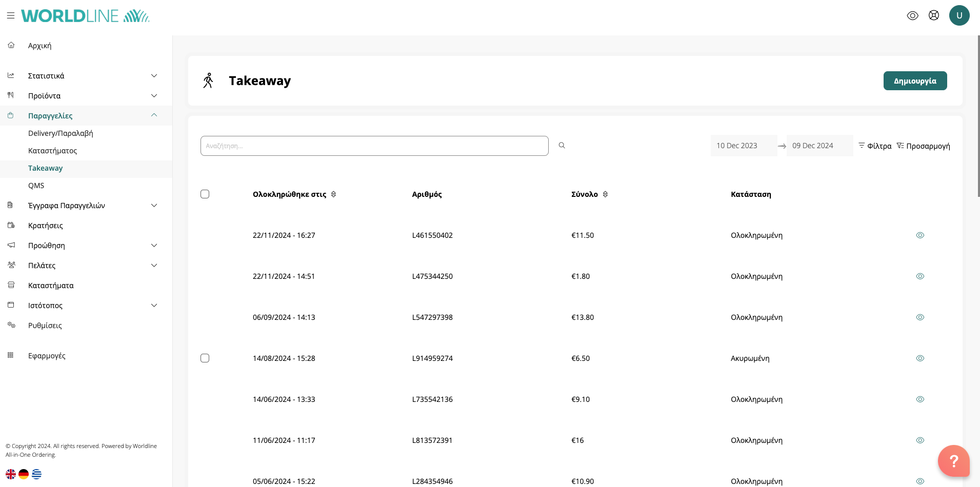Open the user avatar U menu
The image size is (980, 487).
tap(959, 15)
